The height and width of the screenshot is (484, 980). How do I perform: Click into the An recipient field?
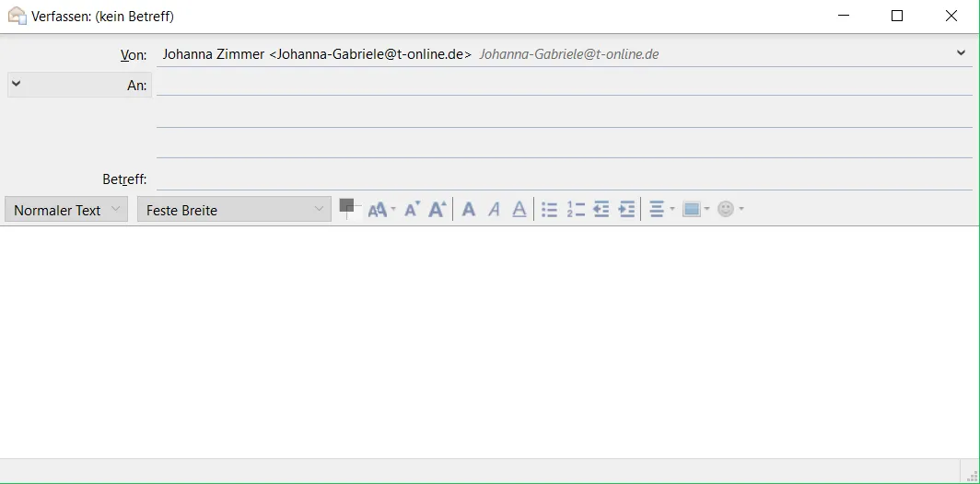pyautogui.click(x=565, y=85)
